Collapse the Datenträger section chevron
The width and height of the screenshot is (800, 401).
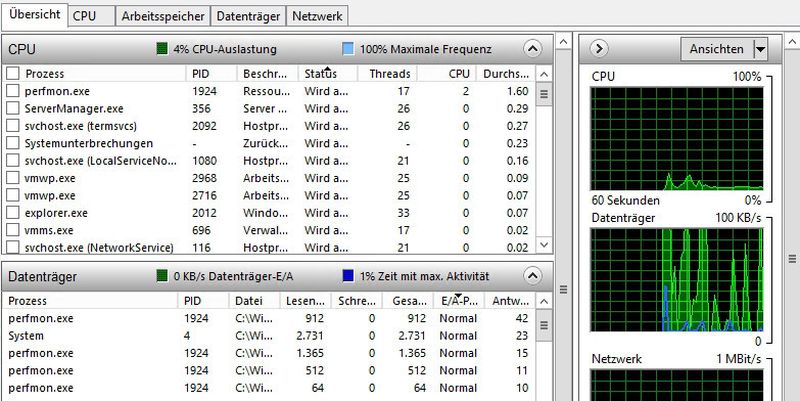[532, 276]
